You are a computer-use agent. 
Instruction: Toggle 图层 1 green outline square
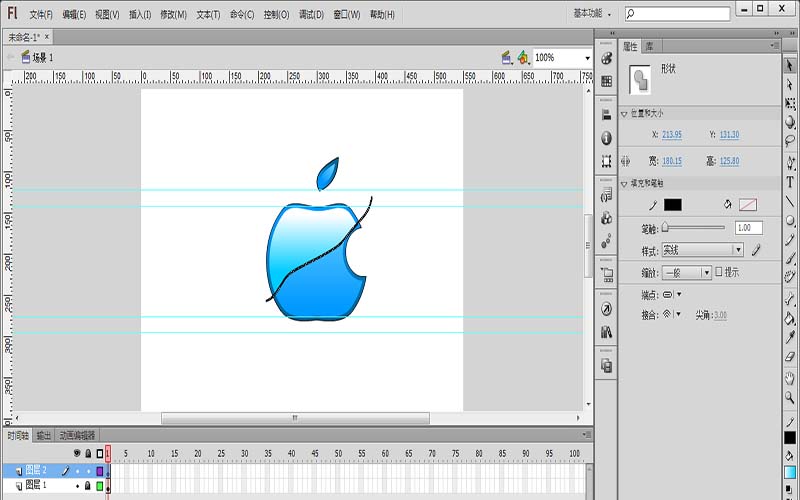pyautogui.click(x=100, y=486)
